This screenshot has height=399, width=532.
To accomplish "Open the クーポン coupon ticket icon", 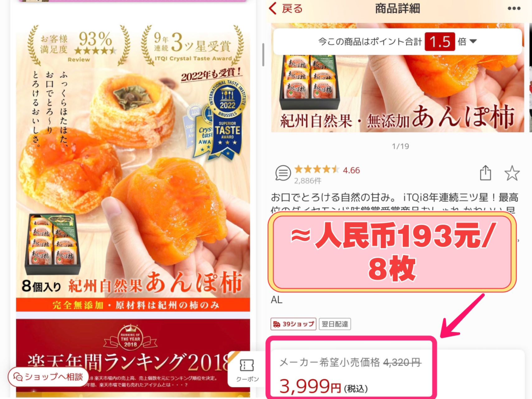I will pos(247,369).
